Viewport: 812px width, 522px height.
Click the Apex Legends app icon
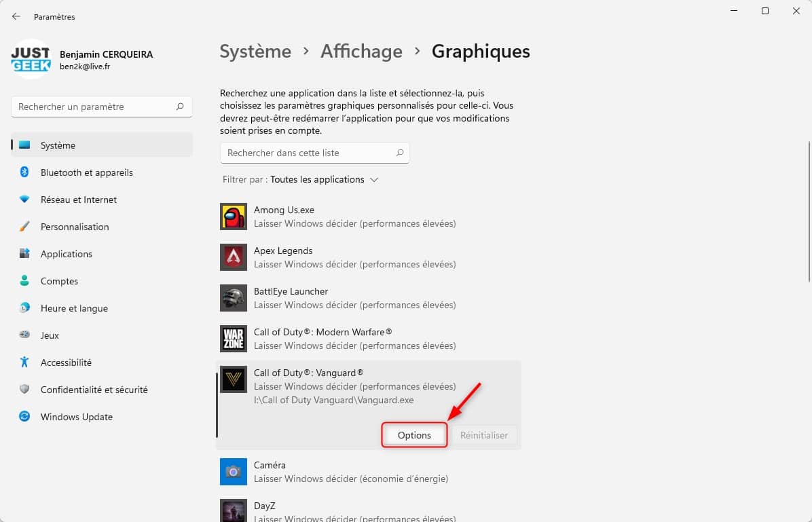tap(234, 257)
